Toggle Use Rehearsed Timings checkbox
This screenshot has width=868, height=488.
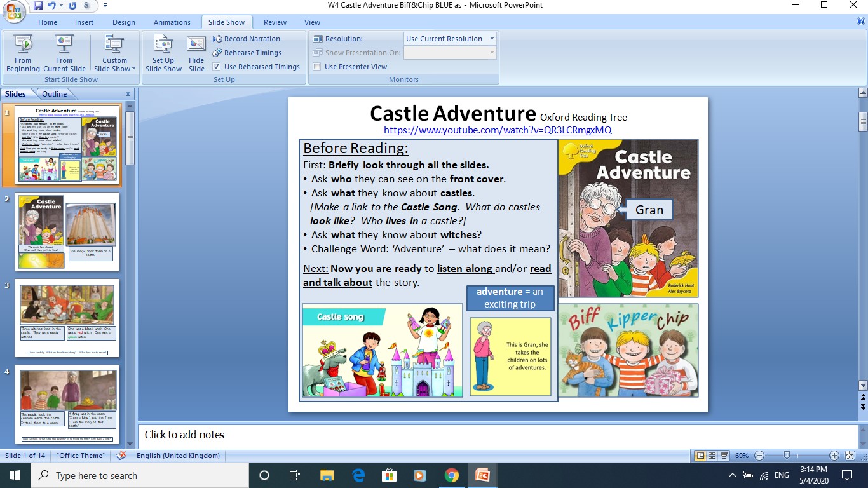217,67
